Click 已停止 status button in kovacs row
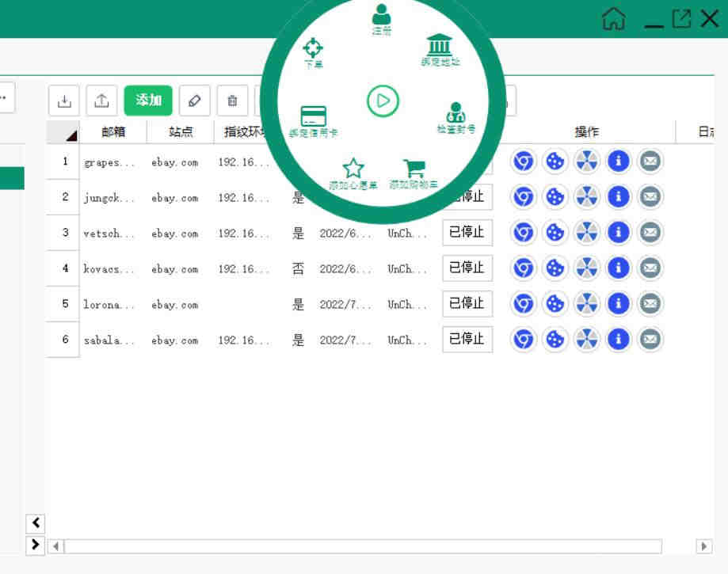The width and height of the screenshot is (728, 574). tap(467, 268)
